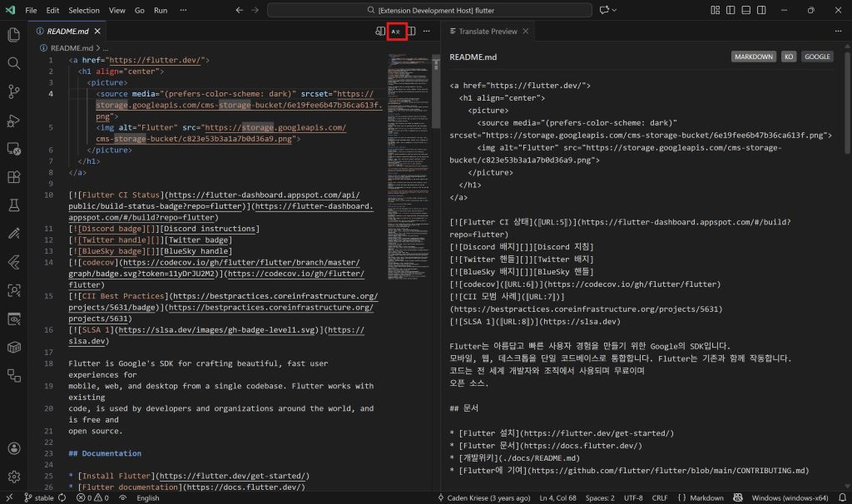Viewport: 852px width, 504px height.
Task: Open the additional menus ellipsis in menu bar
Action: pyautogui.click(x=183, y=10)
